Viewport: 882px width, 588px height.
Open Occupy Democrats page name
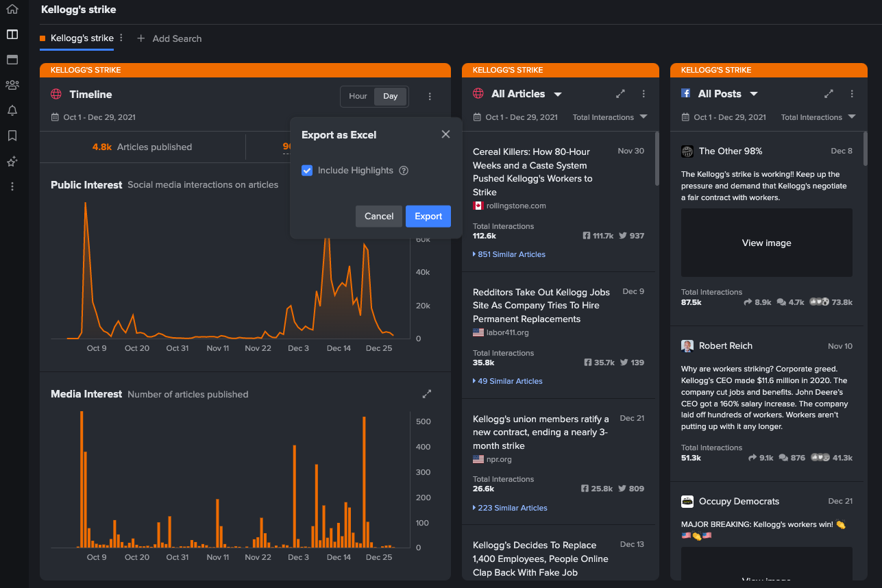click(x=739, y=502)
